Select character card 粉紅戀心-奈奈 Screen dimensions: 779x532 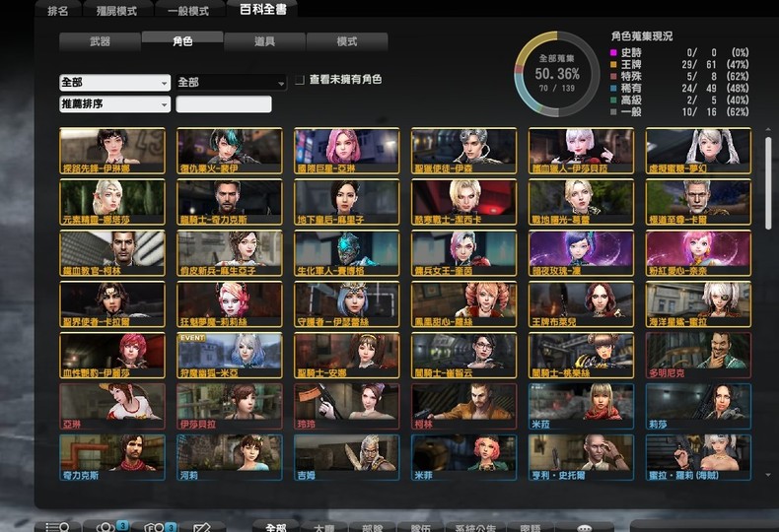698,253
